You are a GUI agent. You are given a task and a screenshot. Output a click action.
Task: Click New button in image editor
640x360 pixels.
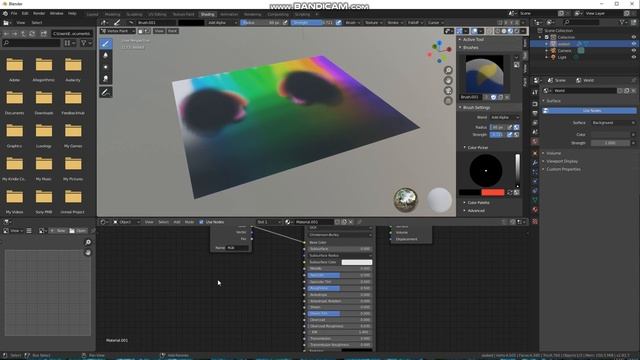[x=58, y=231]
